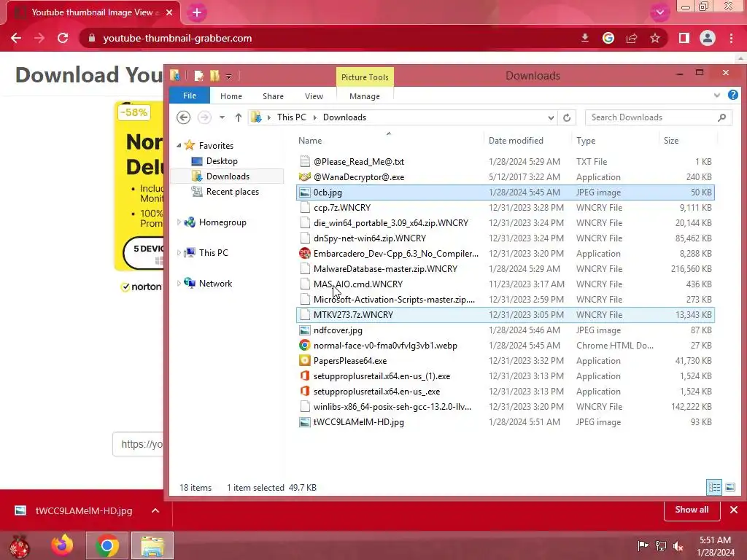This screenshot has height=560, width=747.
Task: Open the recent locations dropdown arrow
Action: coord(222,117)
